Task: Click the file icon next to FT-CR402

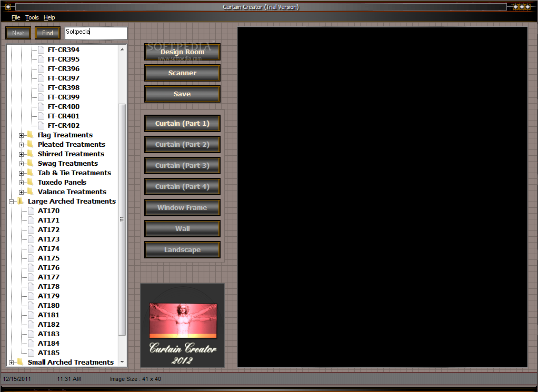Action: 41,126
